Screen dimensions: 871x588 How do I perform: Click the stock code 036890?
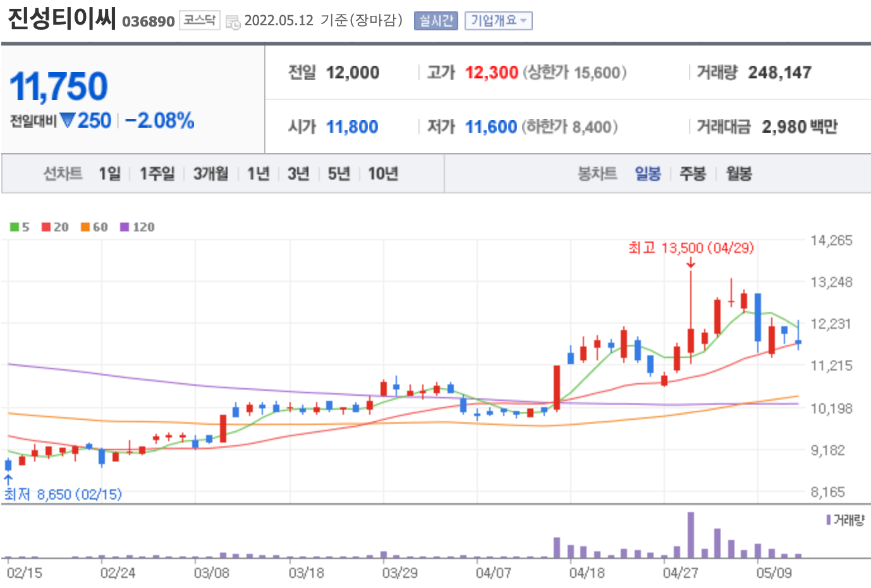(x=148, y=21)
